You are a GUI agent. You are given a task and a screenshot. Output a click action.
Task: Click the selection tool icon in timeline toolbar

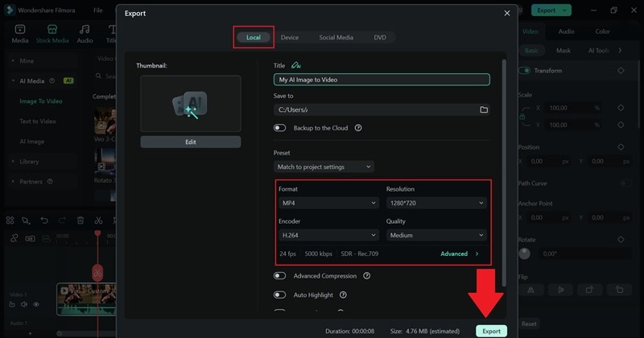point(27,221)
